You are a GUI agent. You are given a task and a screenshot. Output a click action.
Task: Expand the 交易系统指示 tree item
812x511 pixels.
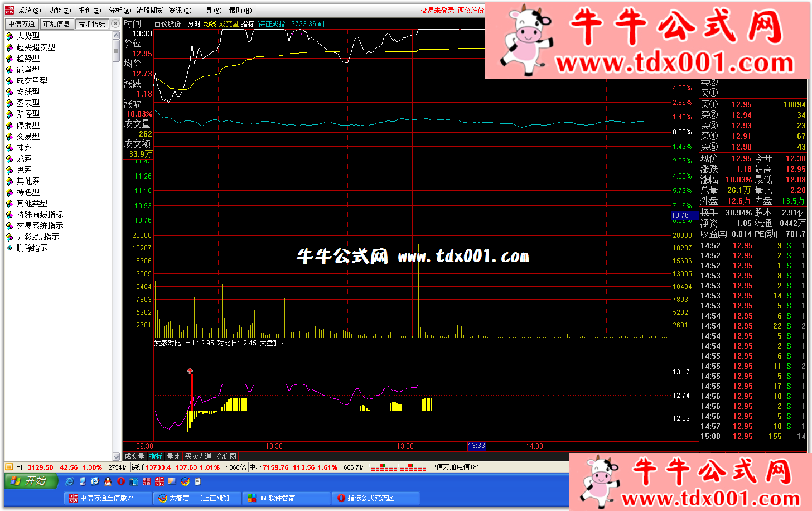click(39, 226)
